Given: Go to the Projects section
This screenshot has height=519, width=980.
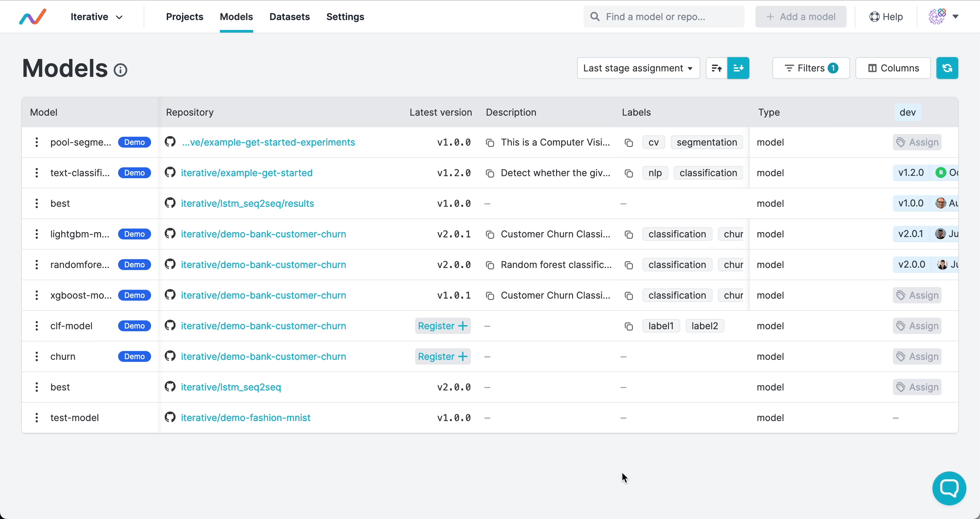Looking at the screenshot, I should click(x=185, y=17).
